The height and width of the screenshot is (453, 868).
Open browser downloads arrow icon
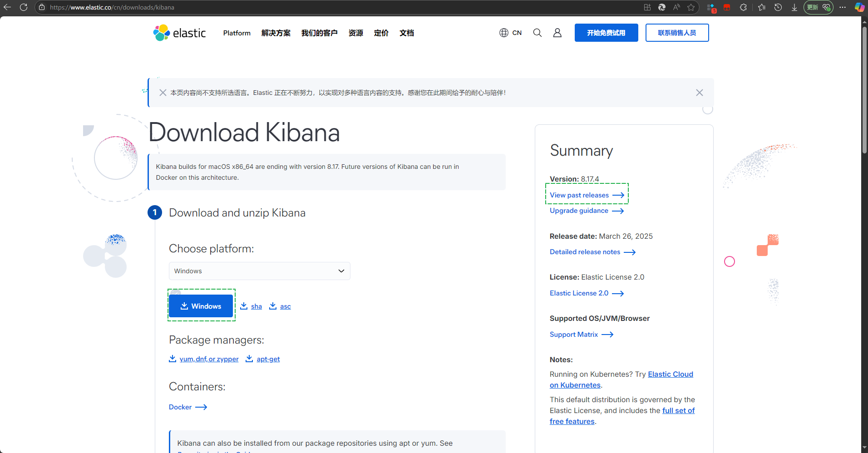(x=794, y=7)
